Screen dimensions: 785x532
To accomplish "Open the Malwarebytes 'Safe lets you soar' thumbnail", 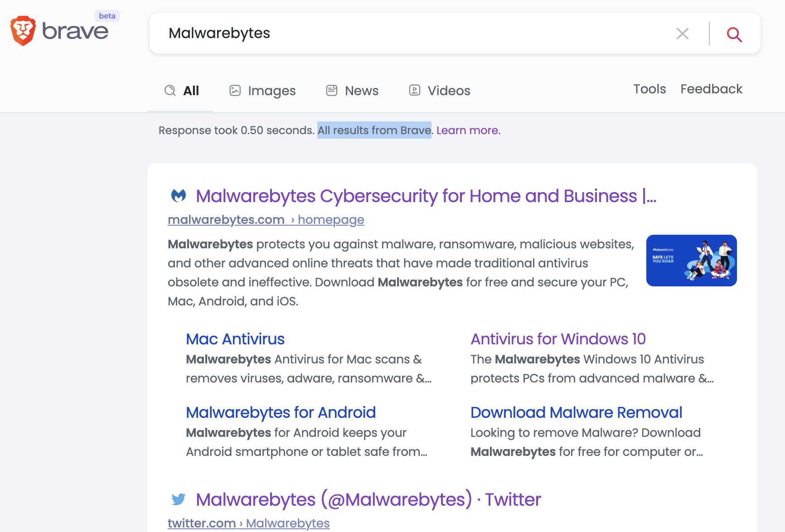I will pos(691,261).
